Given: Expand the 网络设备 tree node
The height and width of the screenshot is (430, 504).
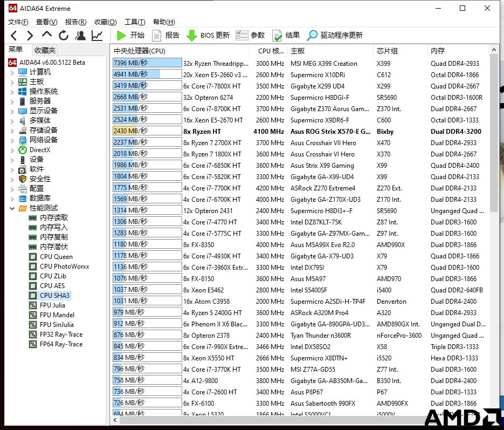Looking at the screenshot, I should click(12, 141).
